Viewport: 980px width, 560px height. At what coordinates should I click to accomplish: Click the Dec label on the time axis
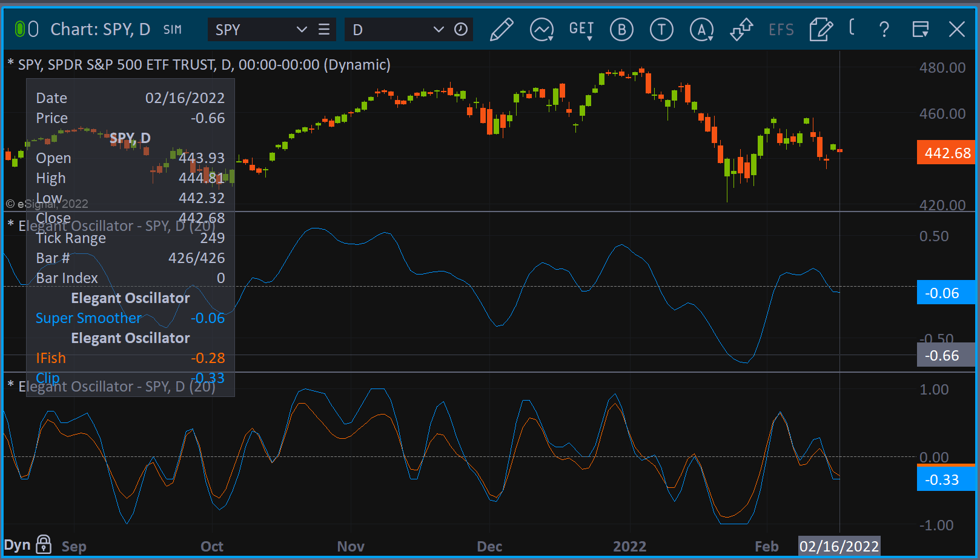489,546
